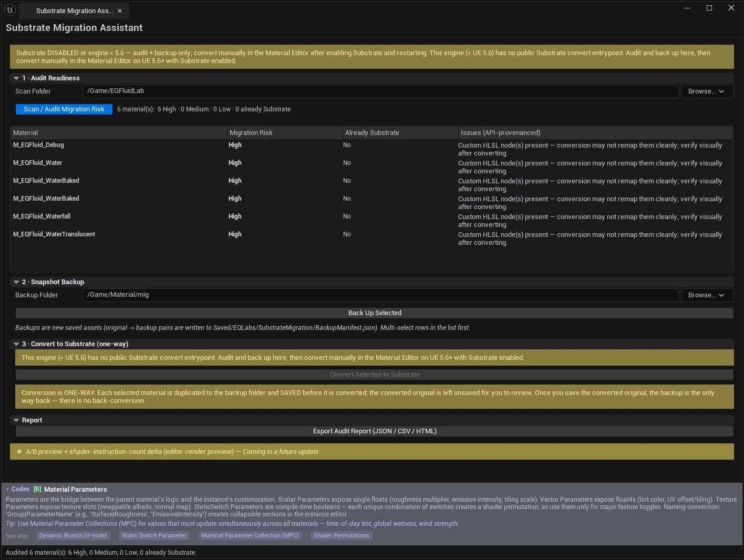This screenshot has width=744, height=560.
Task: Click the audit summary counts text
Action: click(204, 109)
